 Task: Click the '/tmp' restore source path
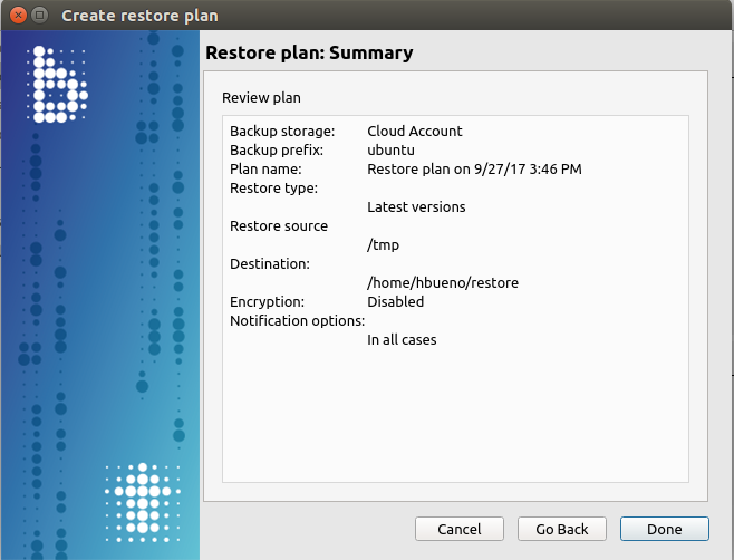click(383, 245)
